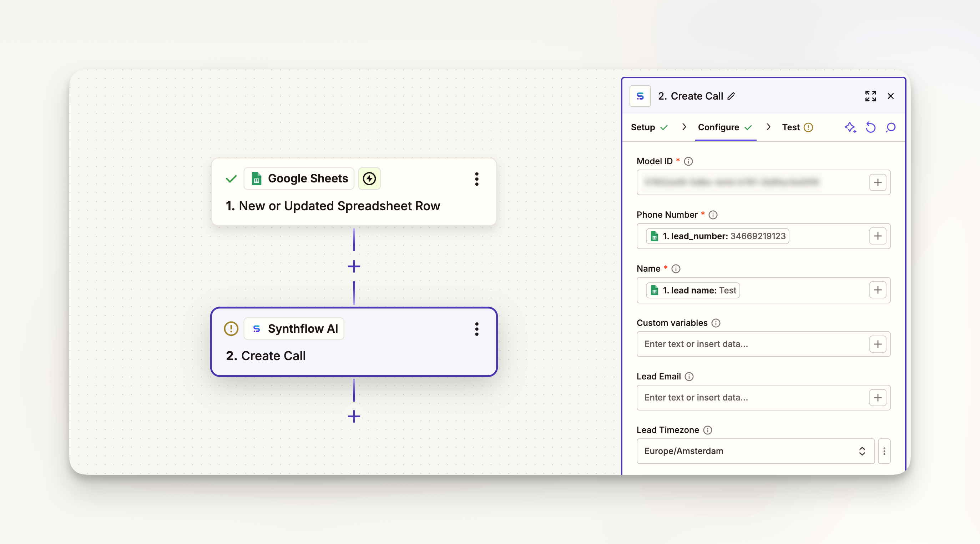Add a step between the two nodes

click(354, 266)
